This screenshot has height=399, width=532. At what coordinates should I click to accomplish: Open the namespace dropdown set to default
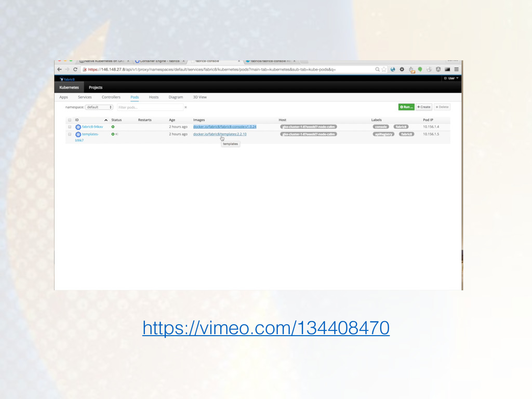(99, 107)
